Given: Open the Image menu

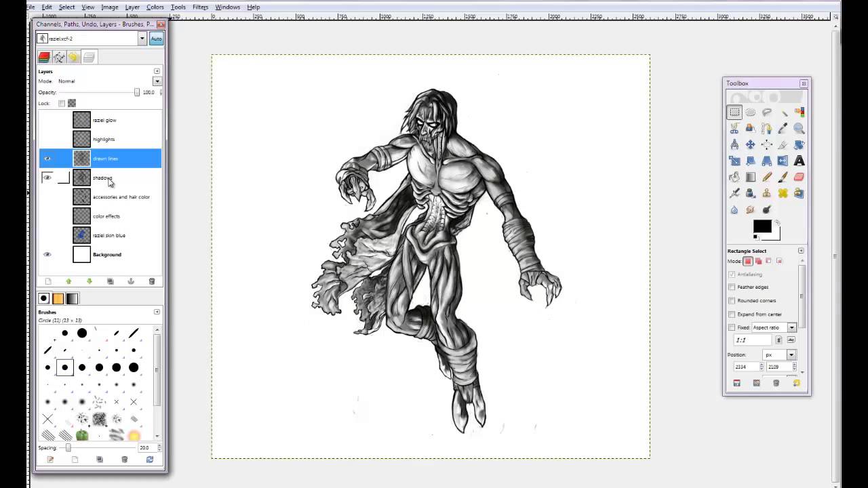Looking at the screenshot, I should tap(110, 7).
